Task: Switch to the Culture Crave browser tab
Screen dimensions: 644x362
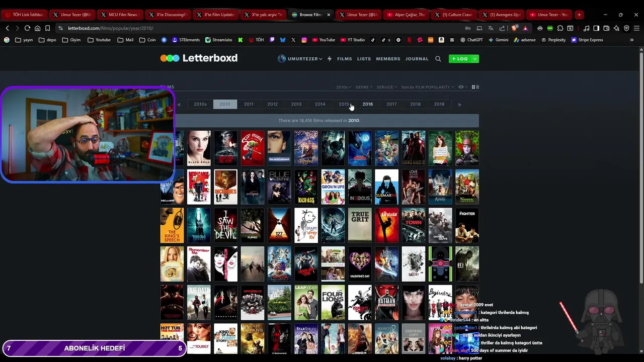Action: click(453, 15)
